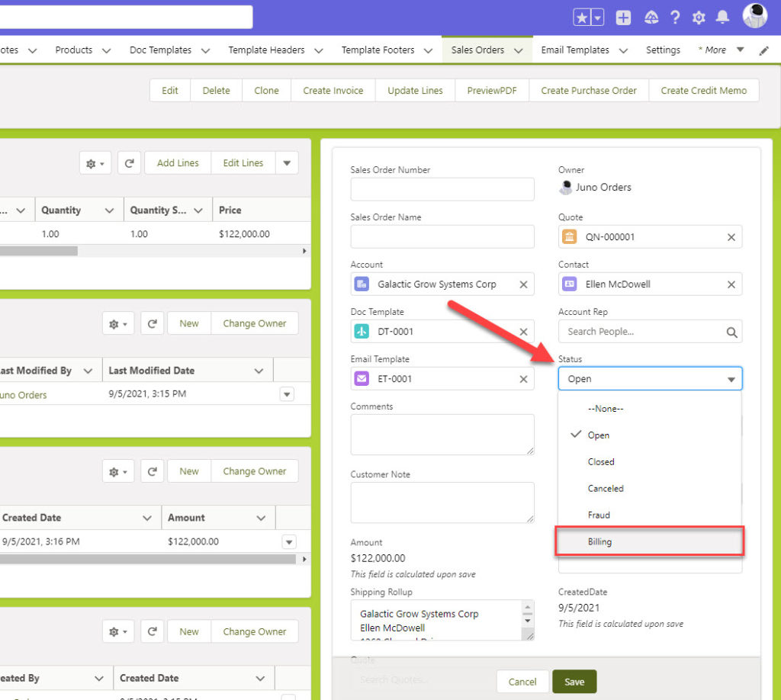
Task: Click the down arrow in Shipping Rollup box
Action: click(x=528, y=621)
